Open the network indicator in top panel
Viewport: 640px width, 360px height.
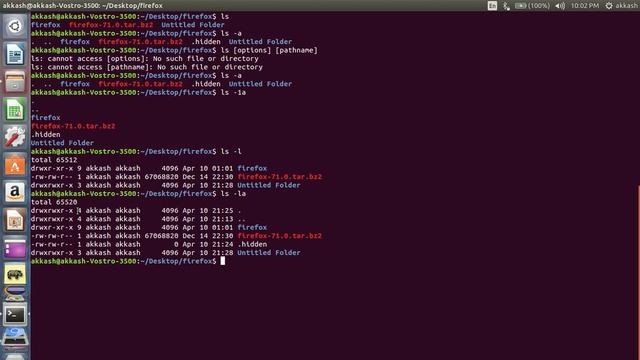pyautogui.click(x=507, y=6)
